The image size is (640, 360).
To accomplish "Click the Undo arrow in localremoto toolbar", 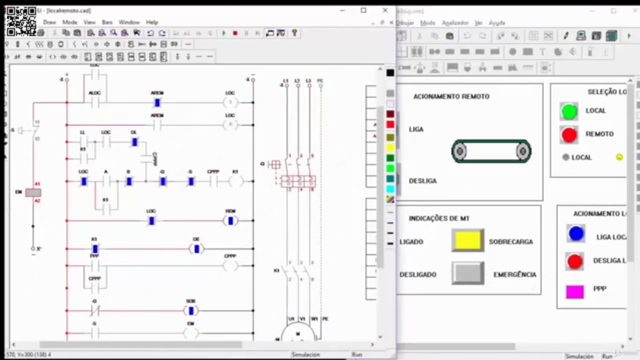I will 151,33.
